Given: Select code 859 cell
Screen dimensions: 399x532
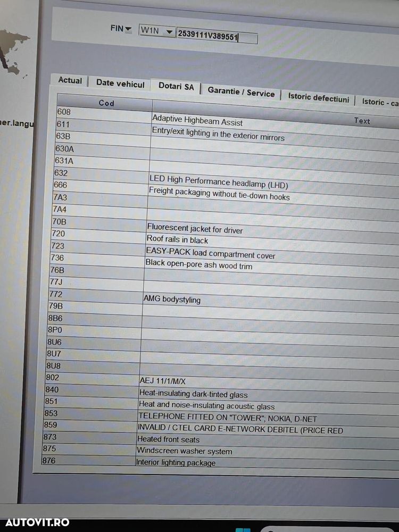Looking at the screenshot, I should click(89, 426).
